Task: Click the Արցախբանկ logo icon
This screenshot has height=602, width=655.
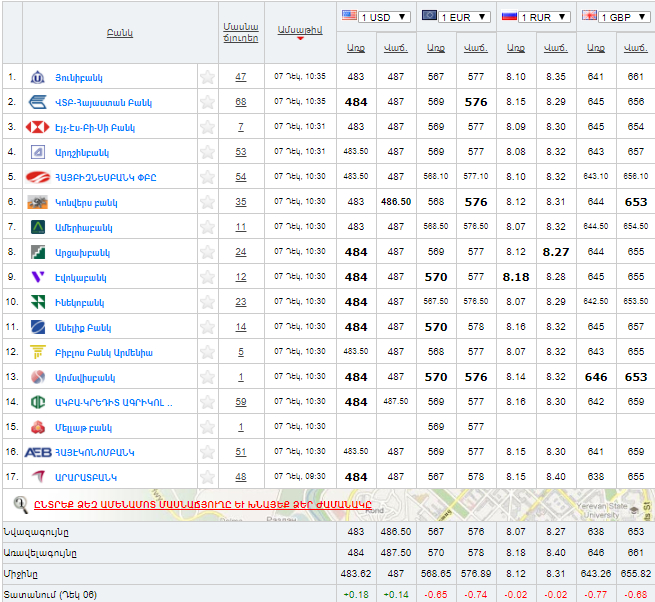Action: pyautogui.click(x=38, y=252)
